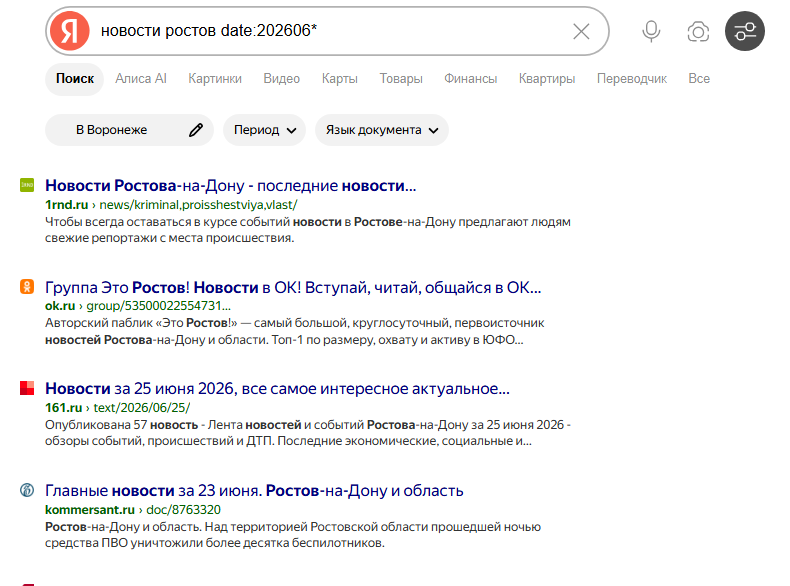Expand the Период dropdown
Screen dimensions: 790x586
265,130
